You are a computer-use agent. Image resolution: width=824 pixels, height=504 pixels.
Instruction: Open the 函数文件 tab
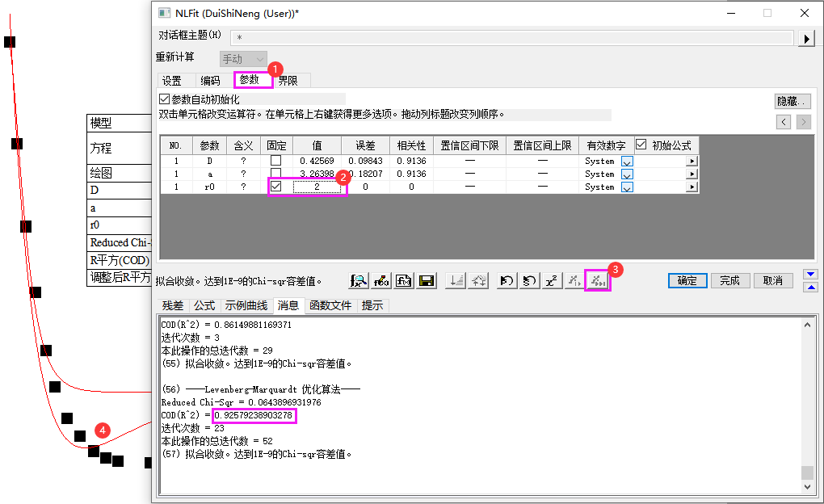click(x=330, y=305)
